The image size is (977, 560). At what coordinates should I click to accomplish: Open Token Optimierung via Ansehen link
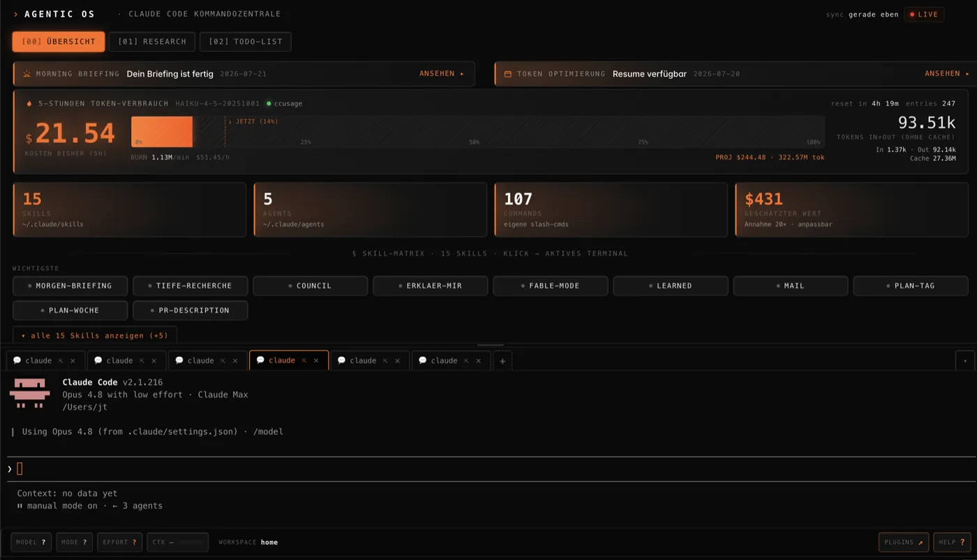coord(947,73)
